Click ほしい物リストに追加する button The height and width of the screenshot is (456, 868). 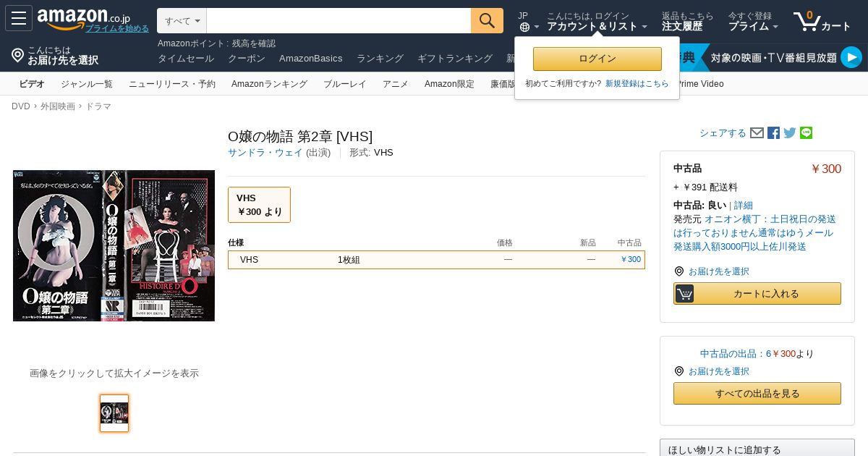click(757, 449)
